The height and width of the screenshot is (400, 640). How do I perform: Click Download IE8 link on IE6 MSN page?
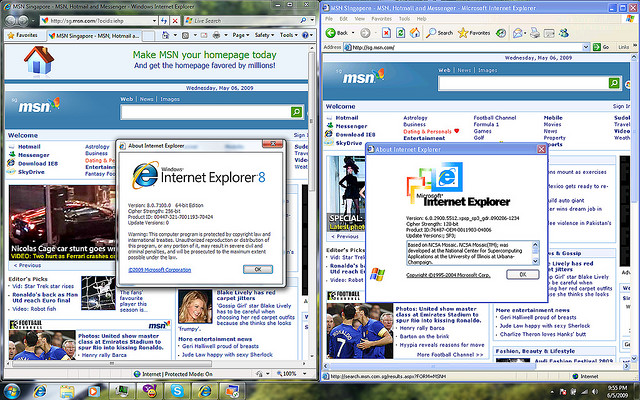[x=355, y=134]
